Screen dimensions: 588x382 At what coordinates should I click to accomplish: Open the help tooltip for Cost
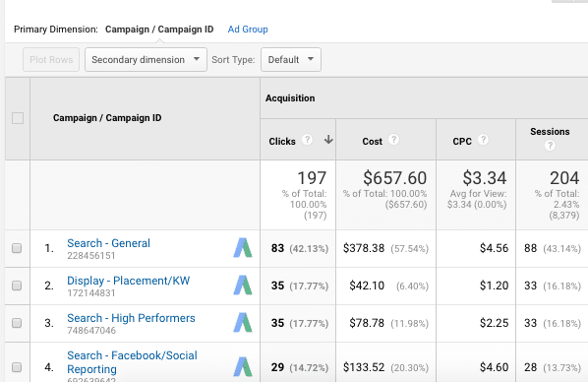point(393,140)
